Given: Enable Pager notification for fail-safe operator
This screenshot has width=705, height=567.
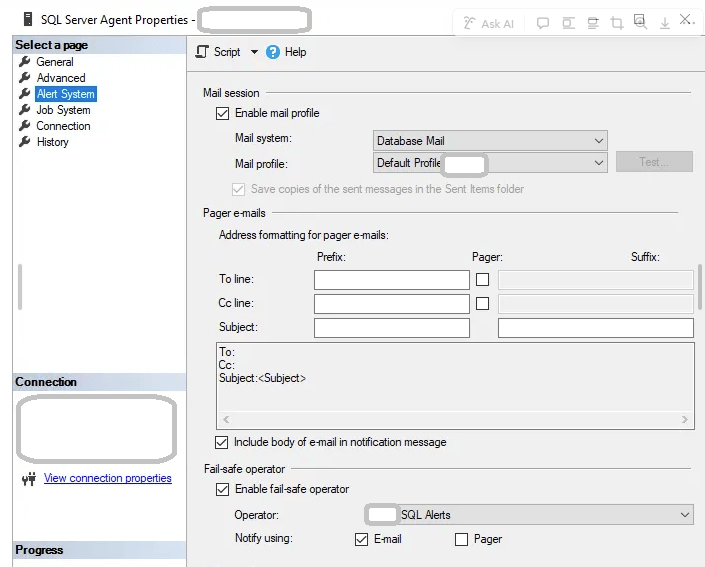Looking at the screenshot, I should coord(461,540).
